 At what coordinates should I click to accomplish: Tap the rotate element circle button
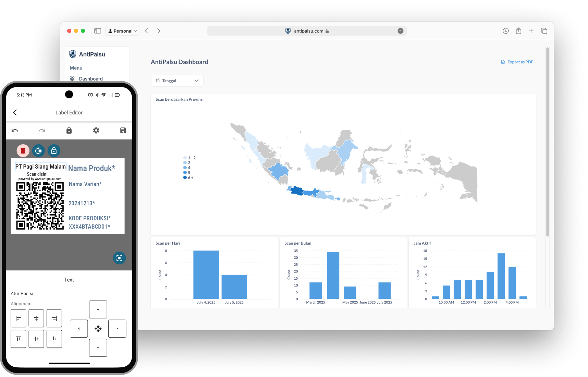(x=38, y=151)
